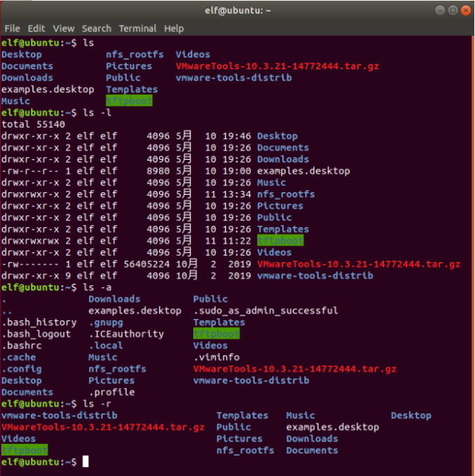The height and width of the screenshot is (476, 475).
Task: Open the Search menu
Action: [97, 29]
